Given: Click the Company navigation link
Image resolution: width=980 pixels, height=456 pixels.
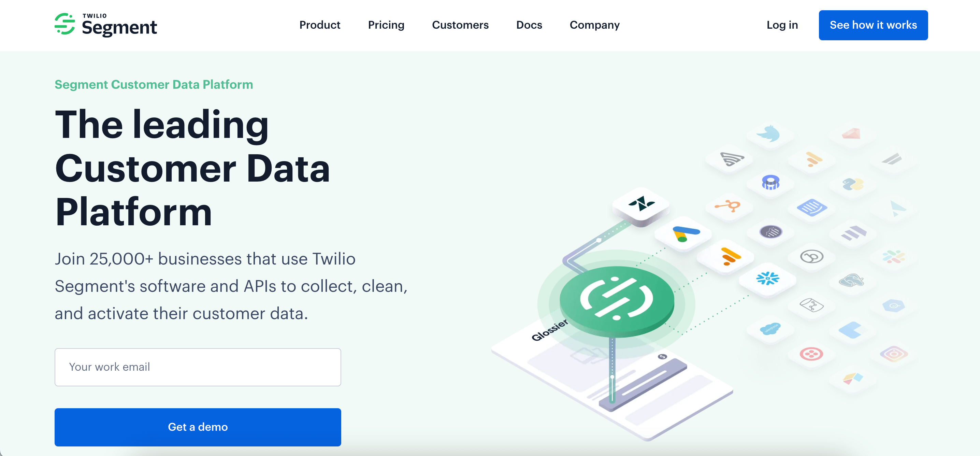Looking at the screenshot, I should point(594,25).
